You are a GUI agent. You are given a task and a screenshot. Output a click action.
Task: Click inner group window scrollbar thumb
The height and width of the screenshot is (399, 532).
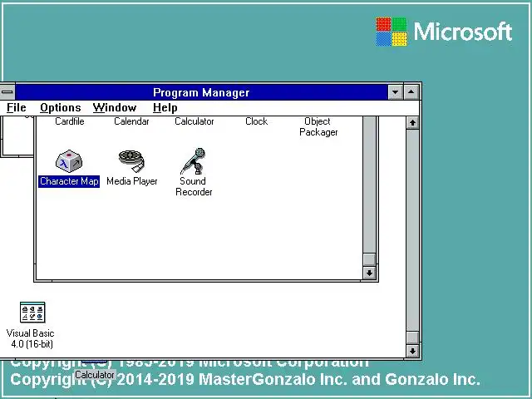(369, 259)
